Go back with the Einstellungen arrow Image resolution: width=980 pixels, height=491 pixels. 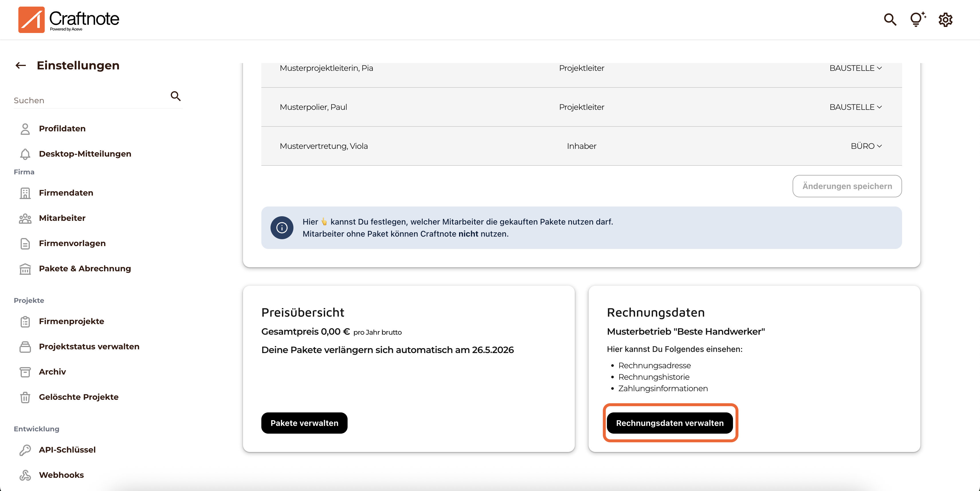(21, 65)
